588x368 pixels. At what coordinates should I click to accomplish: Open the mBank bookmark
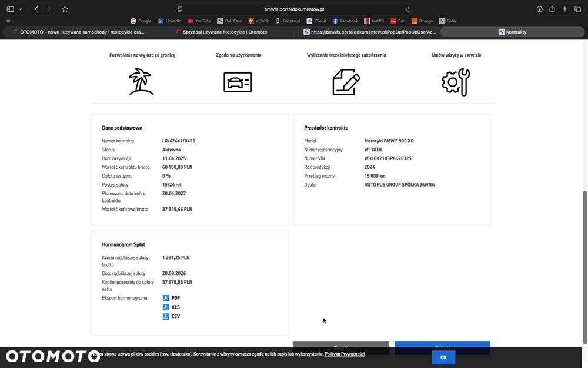pyautogui.click(x=259, y=21)
